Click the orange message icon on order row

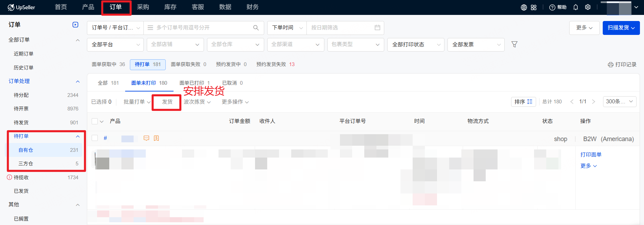pos(146,138)
